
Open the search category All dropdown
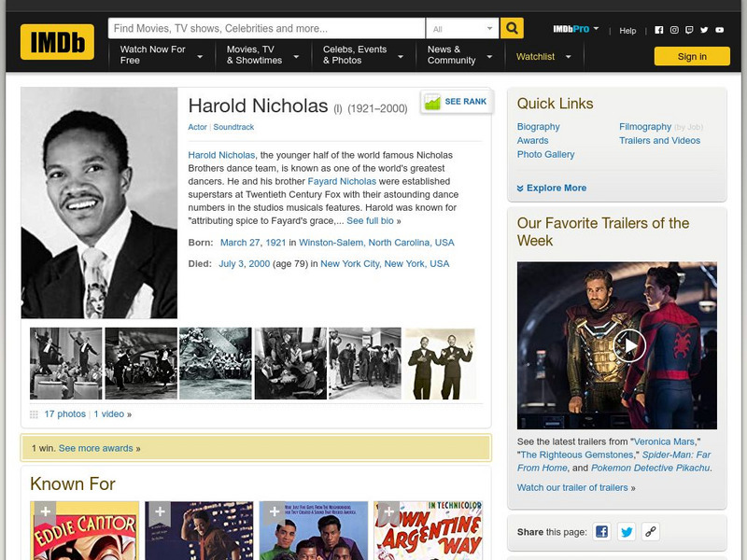pyautogui.click(x=462, y=29)
